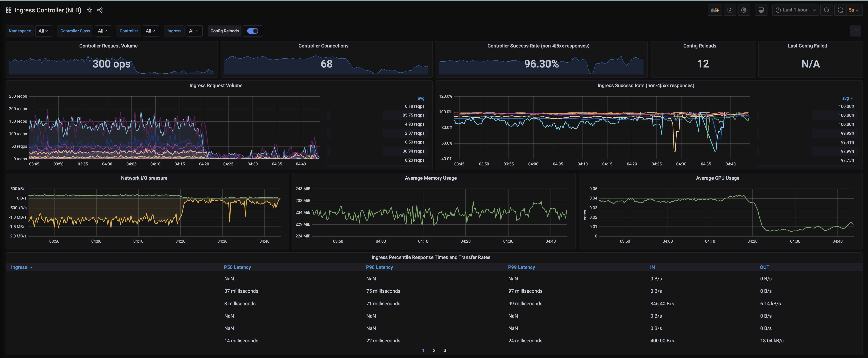Viewport: 868px width, 358px height.
Task: Sort table by P99 Latency
Action: click(521, 267)
